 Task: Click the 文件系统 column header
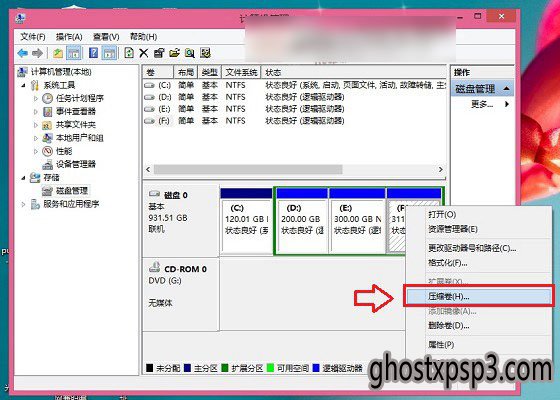[241, 72]
